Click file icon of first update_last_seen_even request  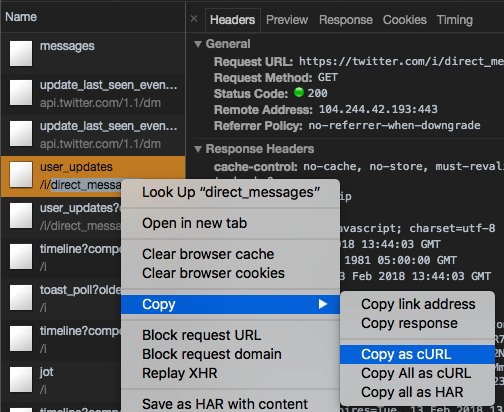tap(21, 92)
